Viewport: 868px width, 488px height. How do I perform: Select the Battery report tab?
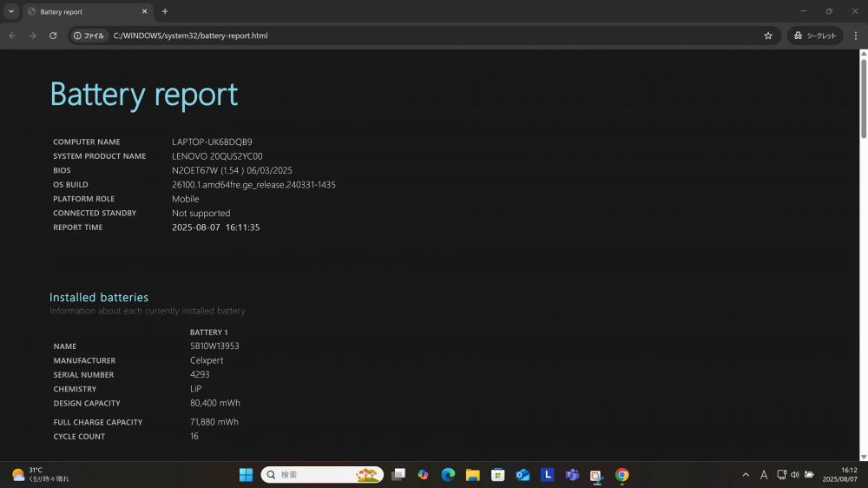tap(89, 11)
